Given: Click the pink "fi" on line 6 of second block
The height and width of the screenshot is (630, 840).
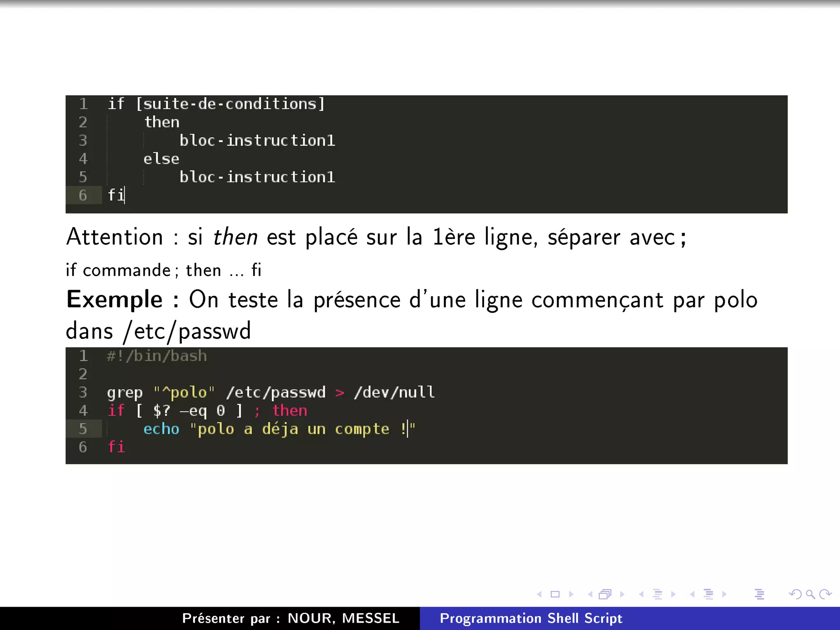Looking at the screenshot, I should (x=116, y=447).
